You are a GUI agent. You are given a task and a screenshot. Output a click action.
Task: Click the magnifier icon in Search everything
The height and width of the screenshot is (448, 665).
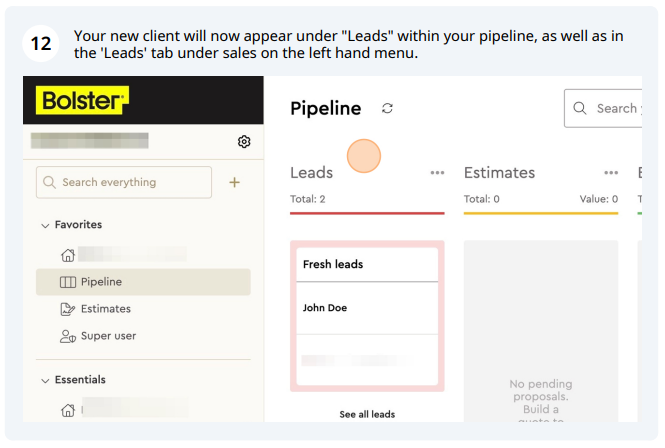point(49,182)
